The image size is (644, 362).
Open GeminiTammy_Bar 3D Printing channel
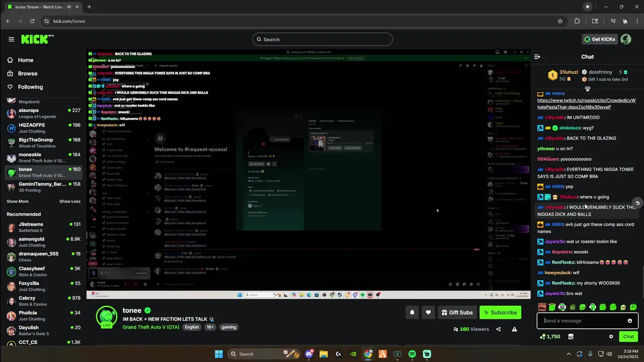(x=43, y=187)
